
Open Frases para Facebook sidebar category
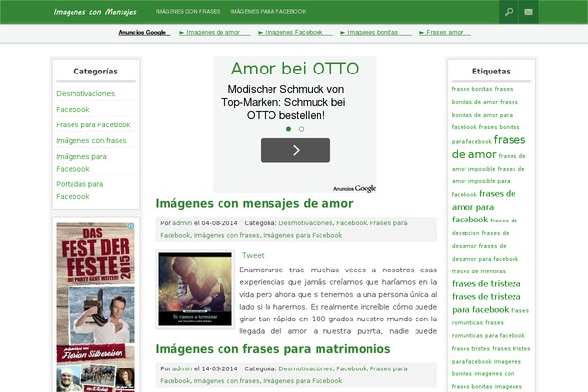[93, 124]
